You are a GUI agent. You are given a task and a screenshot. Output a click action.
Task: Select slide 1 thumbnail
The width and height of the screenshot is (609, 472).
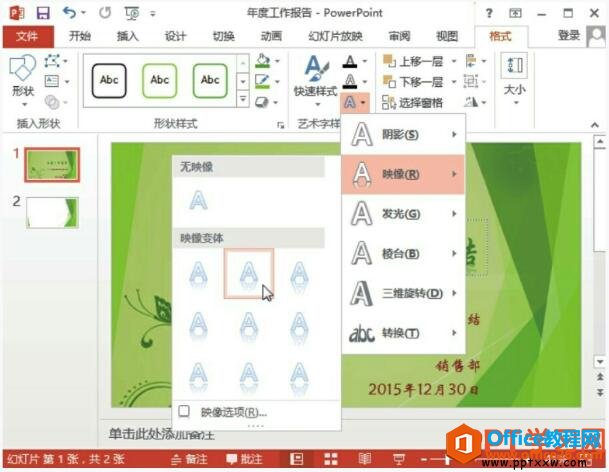coord(52,165)
